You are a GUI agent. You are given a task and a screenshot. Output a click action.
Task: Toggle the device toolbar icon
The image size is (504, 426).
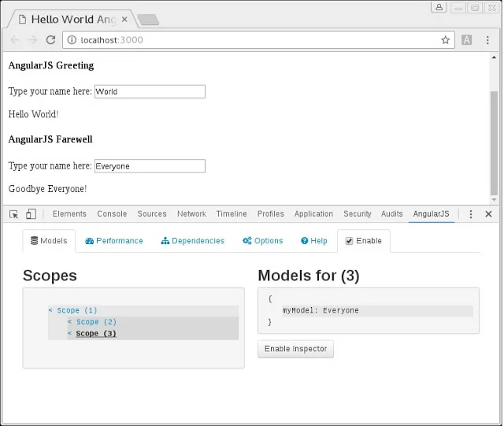coord(31,214)
